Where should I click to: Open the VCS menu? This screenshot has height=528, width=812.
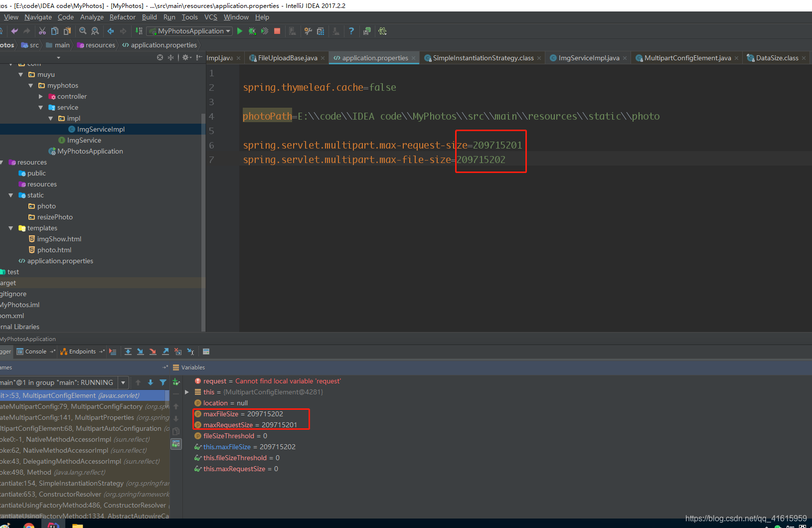pyautogui.click(x=210, y=17)
